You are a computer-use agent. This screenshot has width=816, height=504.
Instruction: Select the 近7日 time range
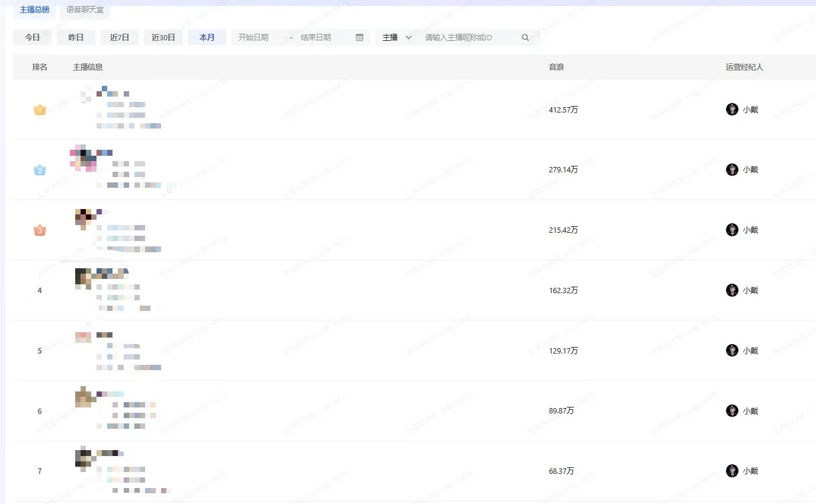(119, 37)
